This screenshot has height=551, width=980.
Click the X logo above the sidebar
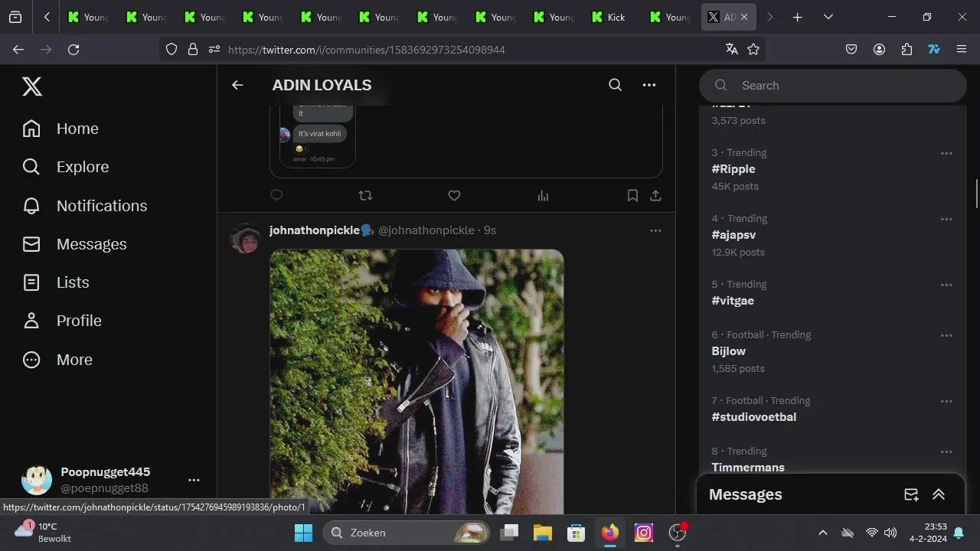point(32,86)
